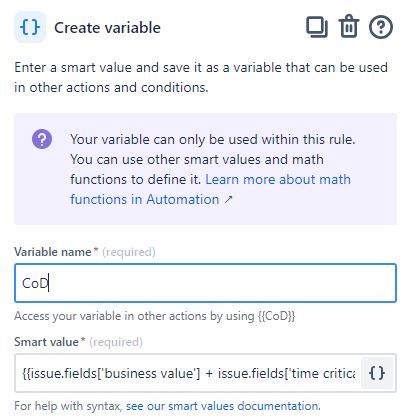
Task: Focus the Variable name field containing CoD
Action: [x=205, y=283]
